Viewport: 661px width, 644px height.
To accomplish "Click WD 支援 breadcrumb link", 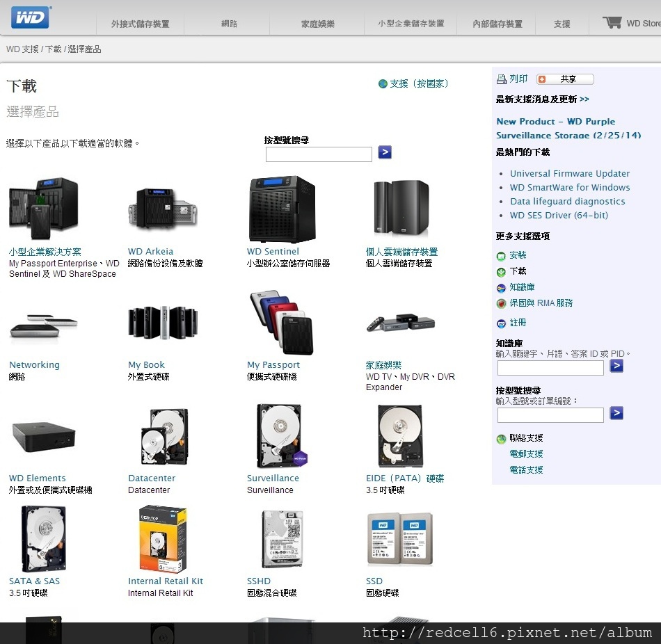I will (22, 49).
